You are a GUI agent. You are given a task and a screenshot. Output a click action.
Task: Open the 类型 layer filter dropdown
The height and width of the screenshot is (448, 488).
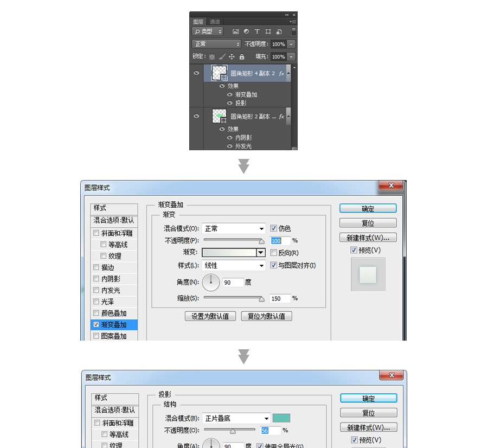click(208, 31)
